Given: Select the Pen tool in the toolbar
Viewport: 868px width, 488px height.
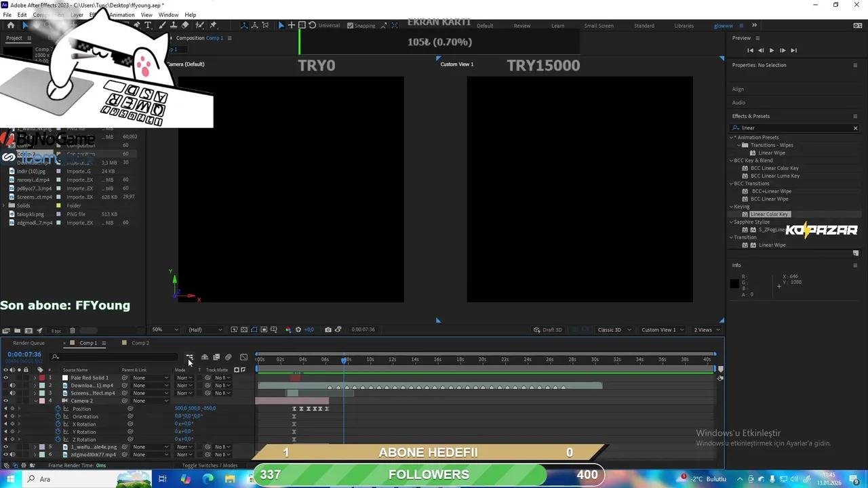Looking at the screenshot, I should (x=136, y=25).
